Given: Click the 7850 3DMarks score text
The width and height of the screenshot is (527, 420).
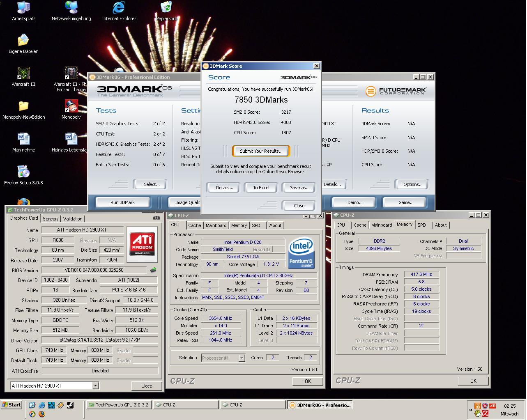Looking at the screenshot, I should click(x=261, y=100).
